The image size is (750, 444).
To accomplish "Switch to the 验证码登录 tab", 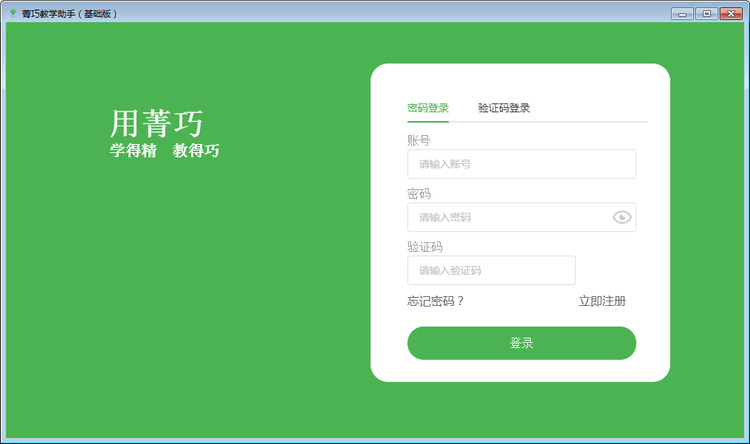I will 504,108.
